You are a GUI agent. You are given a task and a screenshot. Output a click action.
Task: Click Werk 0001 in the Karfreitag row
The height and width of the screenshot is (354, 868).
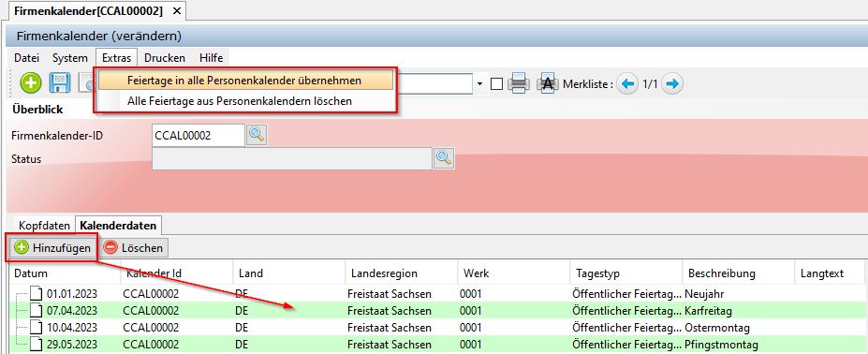pos(471,311)
